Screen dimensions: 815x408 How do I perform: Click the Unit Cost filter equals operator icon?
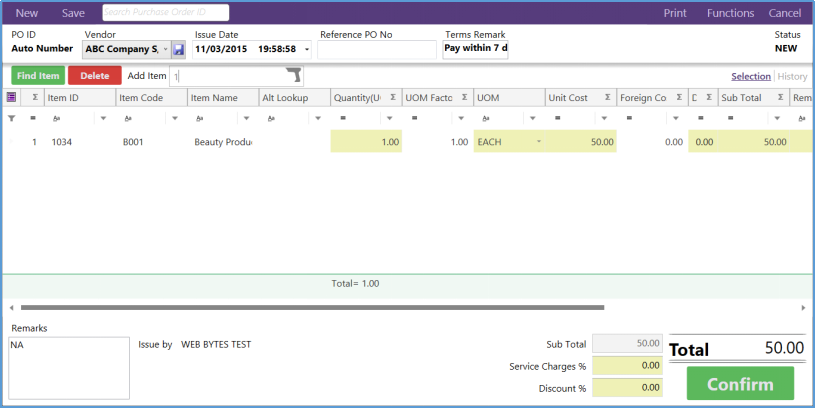[557, 119]
